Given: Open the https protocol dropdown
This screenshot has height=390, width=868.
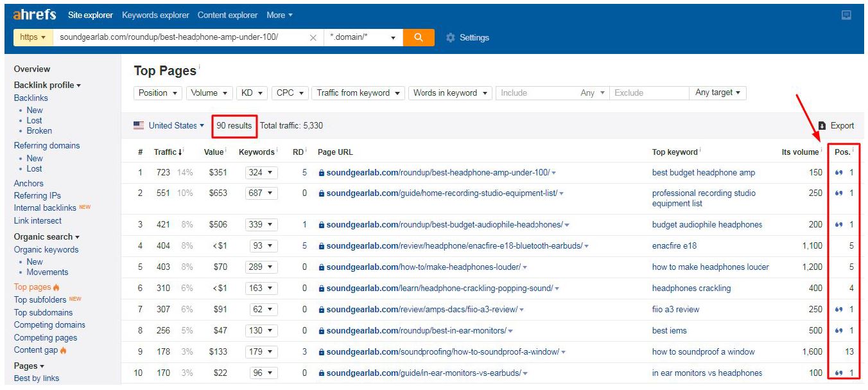Looking at the screenshot, I should tap(33, 37).
